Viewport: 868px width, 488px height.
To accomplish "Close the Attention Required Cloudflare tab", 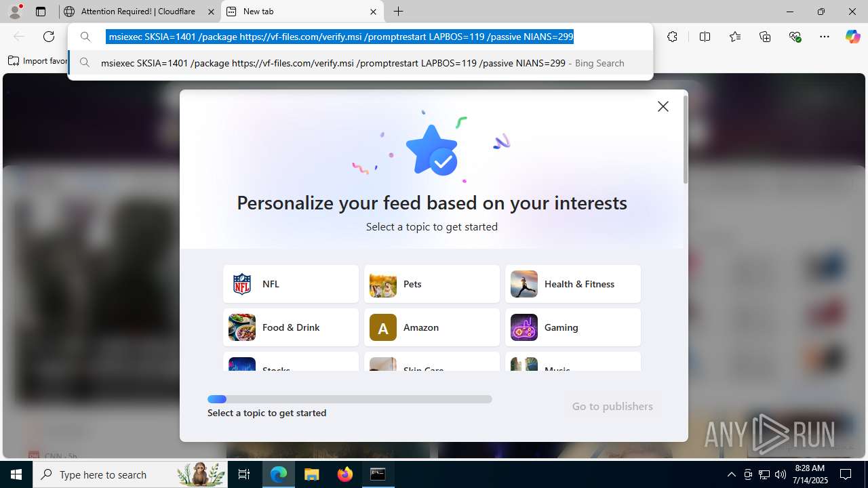I will pos(211,12).
